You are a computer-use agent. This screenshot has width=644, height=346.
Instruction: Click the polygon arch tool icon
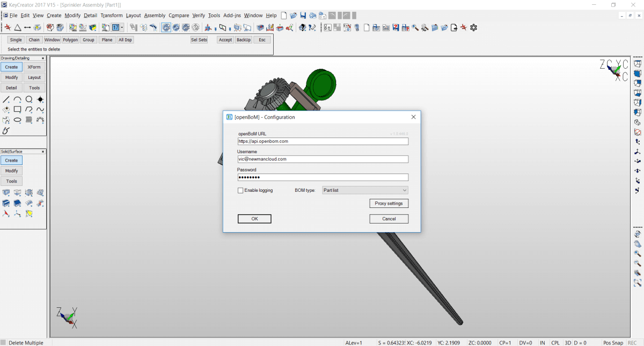pos(40,120)
